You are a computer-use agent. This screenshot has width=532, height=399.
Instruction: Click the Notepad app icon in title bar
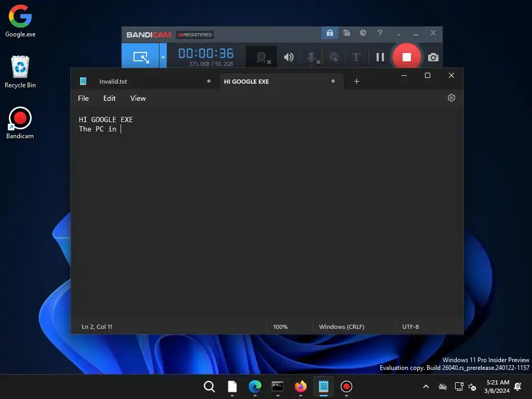coord(83,81)
